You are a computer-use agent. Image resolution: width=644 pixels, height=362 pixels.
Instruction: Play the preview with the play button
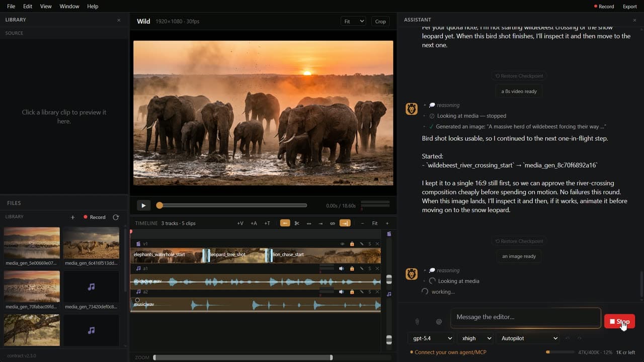(143, 205)
